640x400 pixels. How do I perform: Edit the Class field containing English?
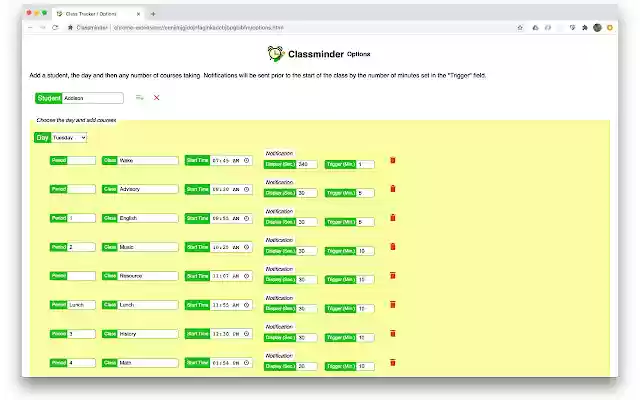click(148, 218)
